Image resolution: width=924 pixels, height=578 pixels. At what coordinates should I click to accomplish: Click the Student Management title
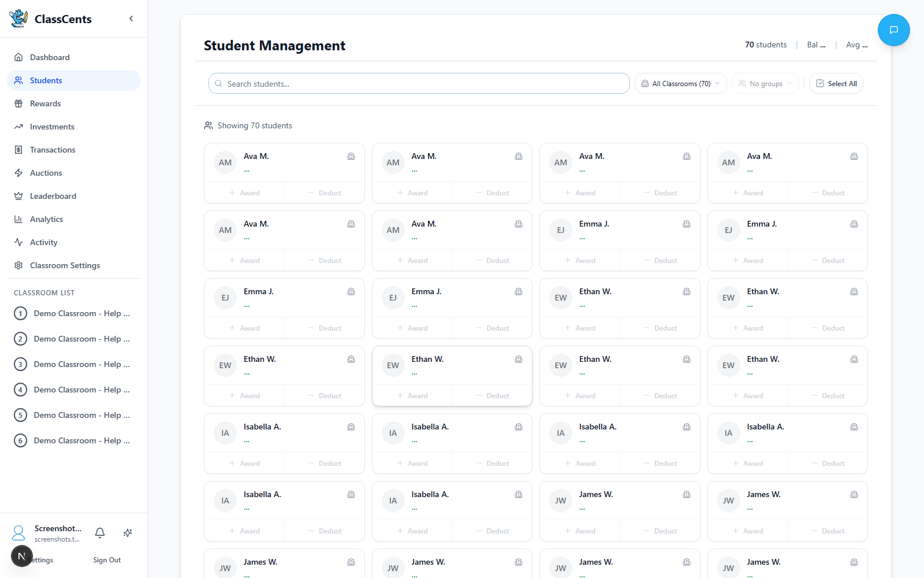point(274,46)
